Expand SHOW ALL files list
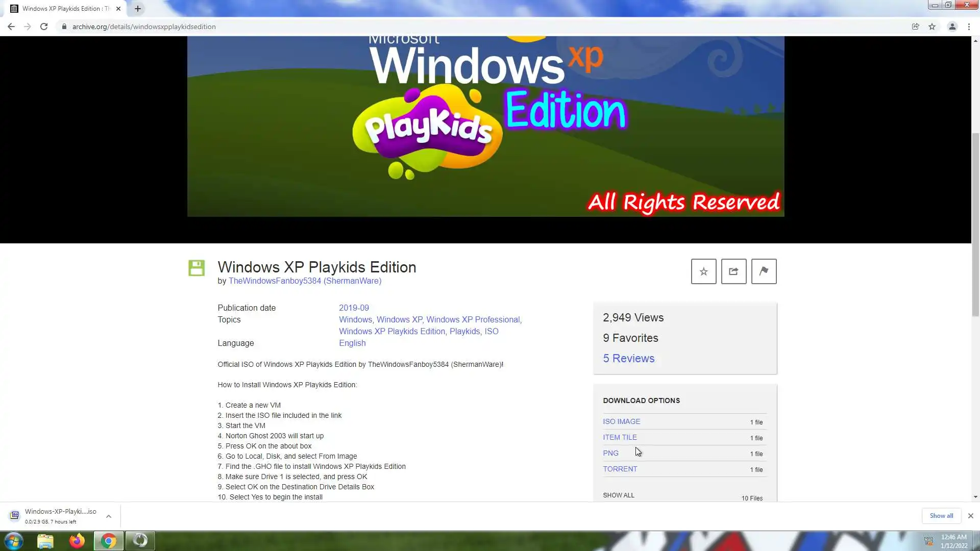Viewport: 980px width, 551px height. pyautogui.click(x=618, y=495)
